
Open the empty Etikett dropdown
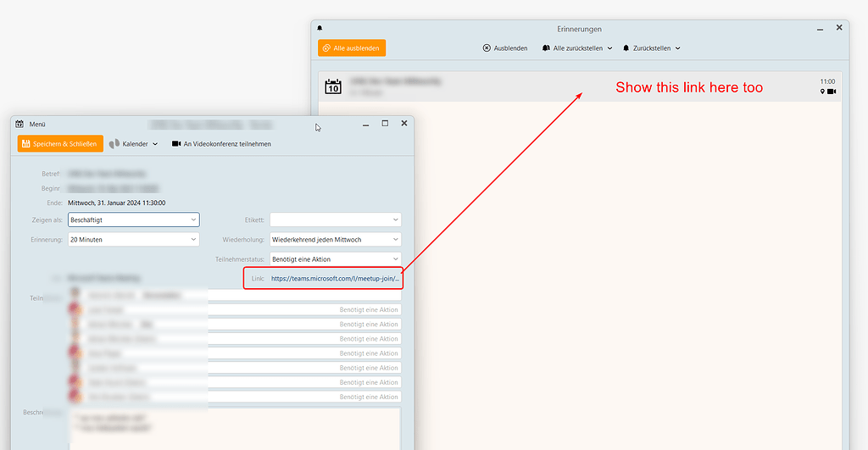point(336,219)
